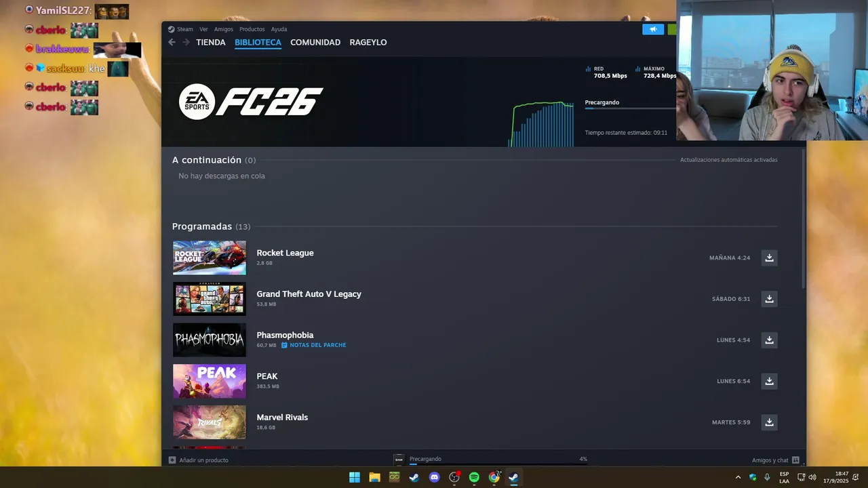Start Marvel Rivals update download
This screenshot has width=868, height=488.
(x=769, y=422)
